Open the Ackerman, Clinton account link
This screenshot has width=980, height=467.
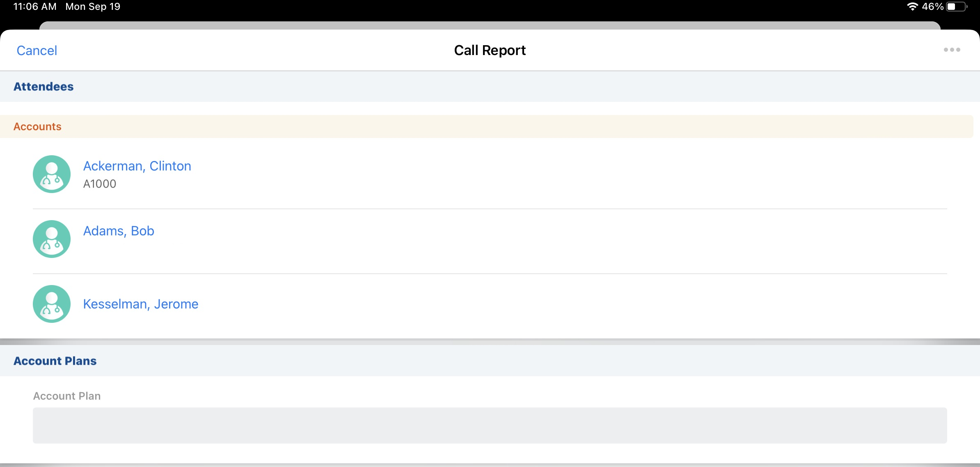point(137,166)
